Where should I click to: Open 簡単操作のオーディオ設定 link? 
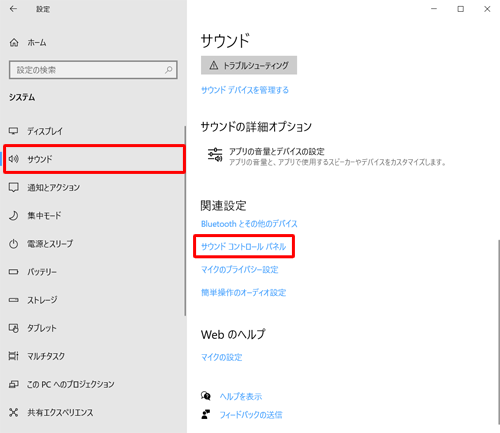243,292
